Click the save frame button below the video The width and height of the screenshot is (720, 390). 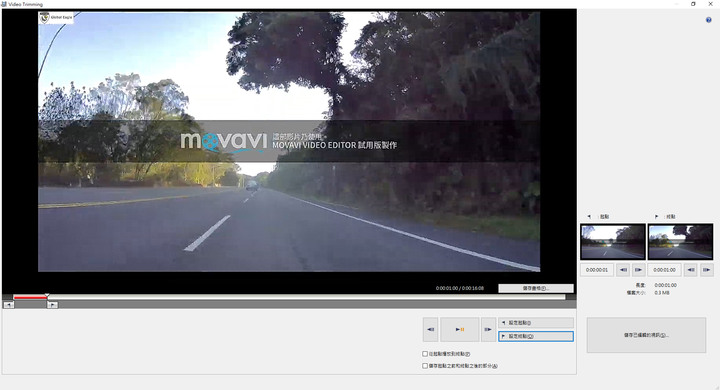(x=536, y=288)
